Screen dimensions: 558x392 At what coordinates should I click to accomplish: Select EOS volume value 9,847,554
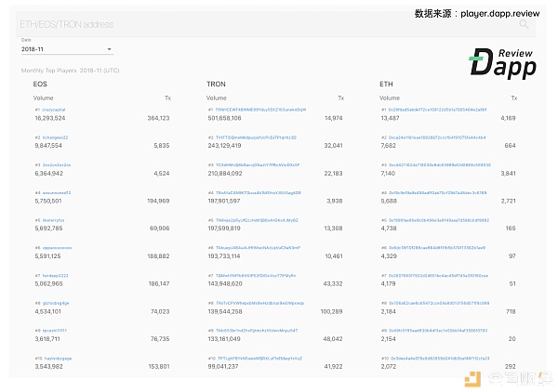point(48,145)
